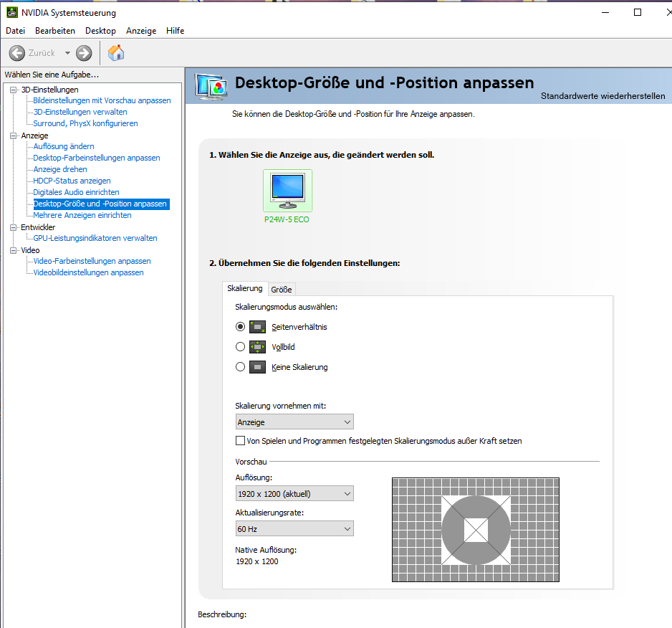Open the Desktop menu

[101, 31]
